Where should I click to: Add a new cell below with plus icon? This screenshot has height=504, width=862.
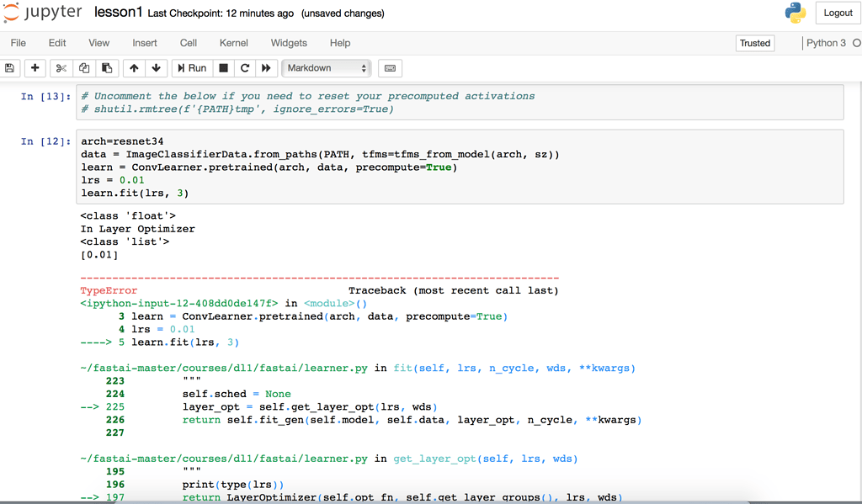click(34, 68)
